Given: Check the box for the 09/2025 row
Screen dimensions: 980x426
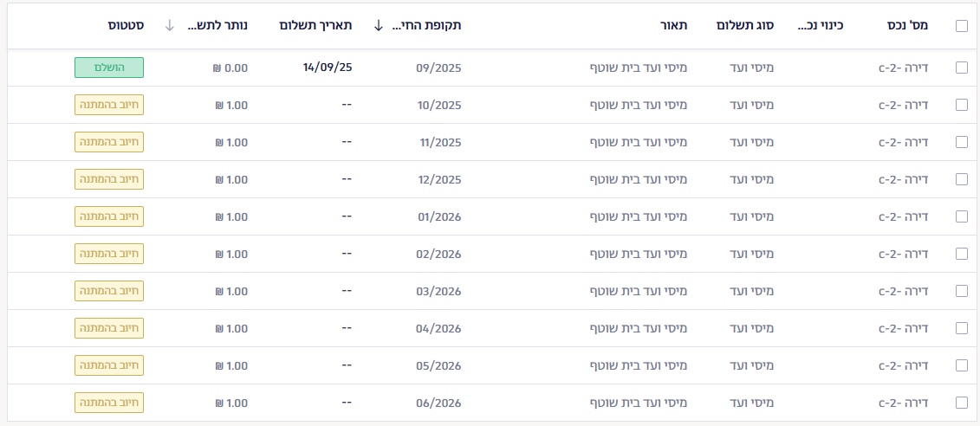Looking at the screenshot, I should 962,68.
